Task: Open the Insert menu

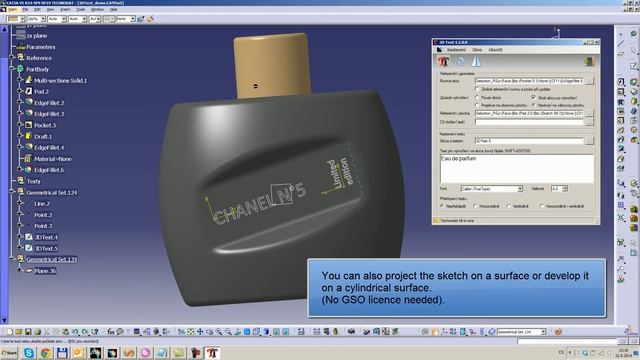Action: [65, 9]
